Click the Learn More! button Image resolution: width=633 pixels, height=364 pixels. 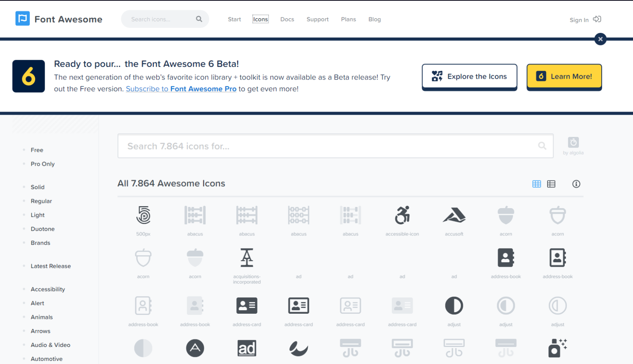(x=563, y=76)
